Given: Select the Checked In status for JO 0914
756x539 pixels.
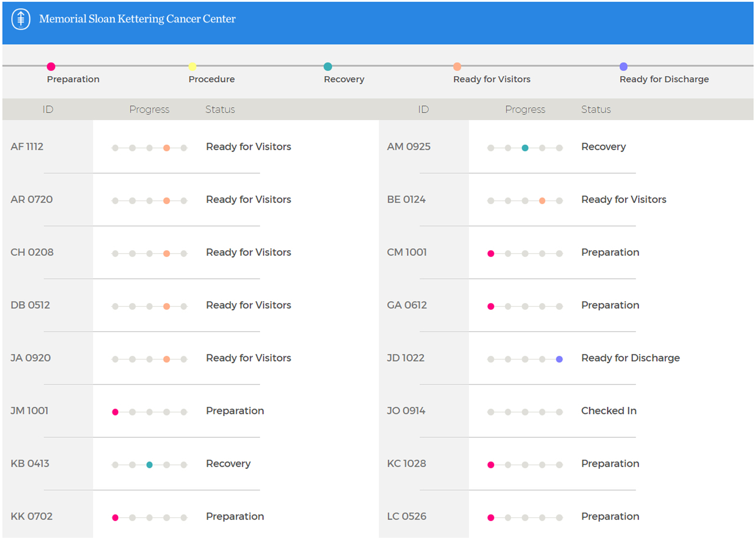Looking at the screenshot, I should tap(609, 411).
